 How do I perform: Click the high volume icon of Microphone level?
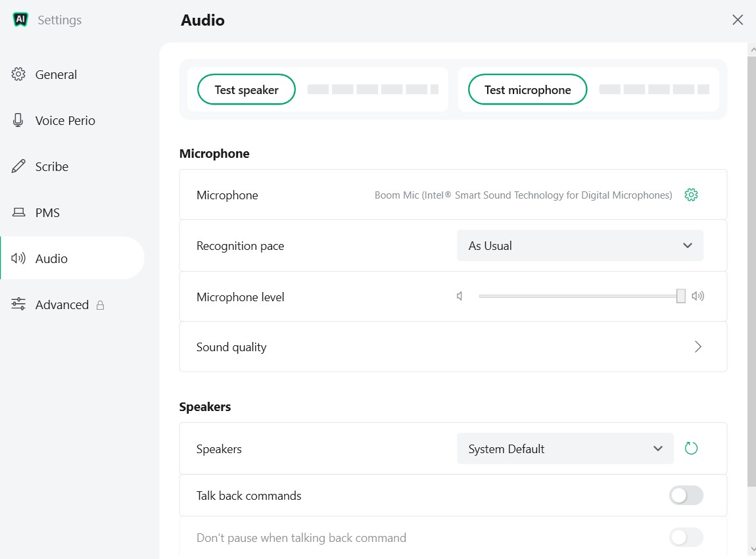697,296
